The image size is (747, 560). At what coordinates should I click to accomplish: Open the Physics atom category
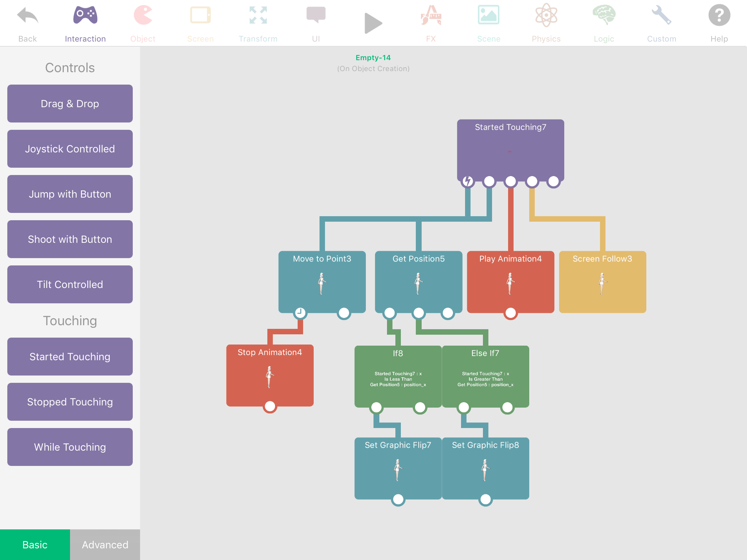(x=546, y=23)
